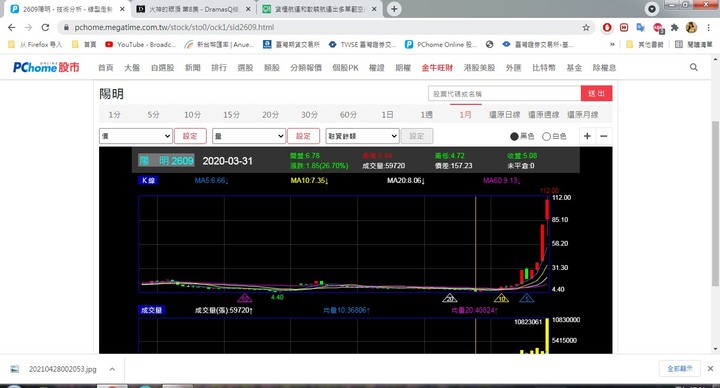The image size is (720, 388).
Task: Bookmark this page with the star icon
Action: 586,28
